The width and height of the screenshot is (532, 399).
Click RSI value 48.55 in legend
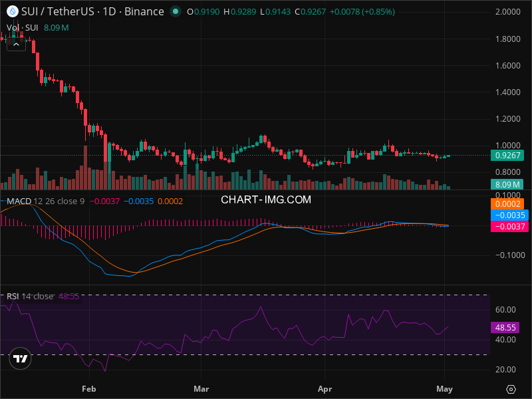[69, 297]
